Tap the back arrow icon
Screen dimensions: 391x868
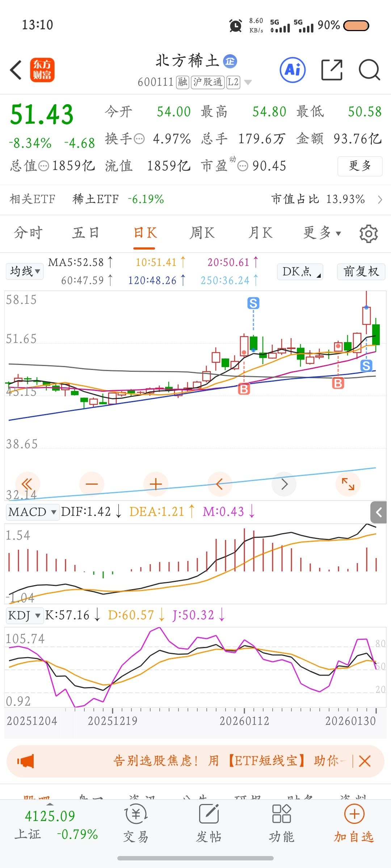click(x=16, y=70)
